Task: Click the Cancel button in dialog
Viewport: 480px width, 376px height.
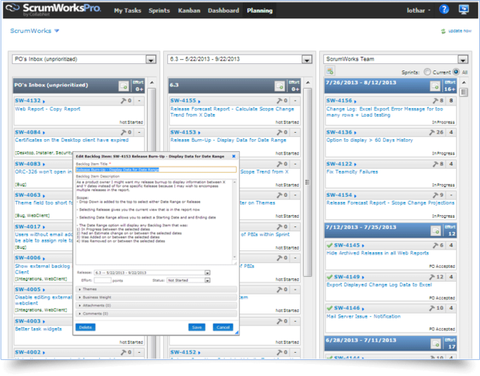Action: [x=223, y=327]
